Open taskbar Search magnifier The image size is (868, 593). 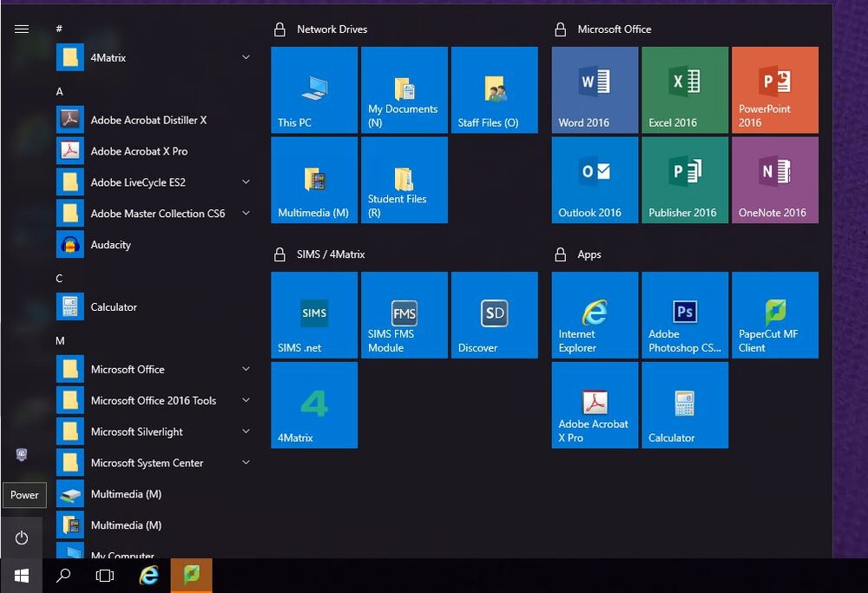click(63, 576)
